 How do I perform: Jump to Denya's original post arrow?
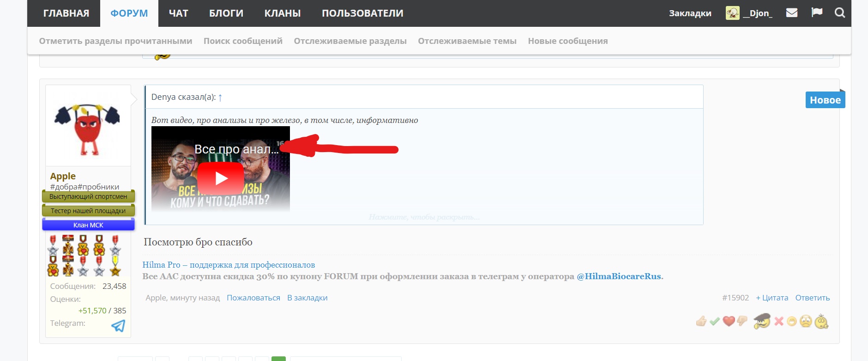pos(220,98)
